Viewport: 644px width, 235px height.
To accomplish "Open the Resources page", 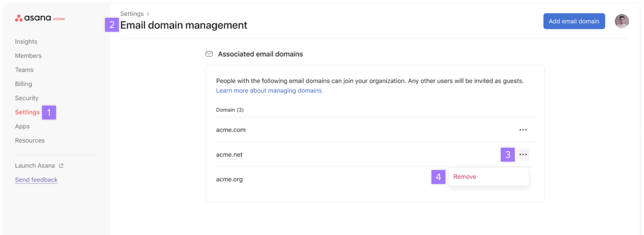I will (30, 140).
